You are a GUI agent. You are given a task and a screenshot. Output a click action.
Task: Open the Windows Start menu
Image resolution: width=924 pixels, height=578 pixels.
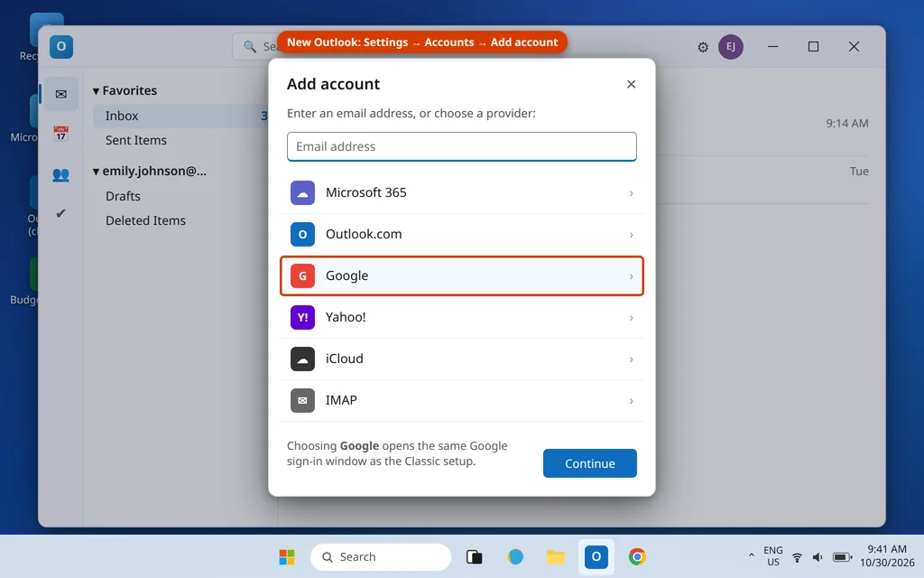[287, 556]
